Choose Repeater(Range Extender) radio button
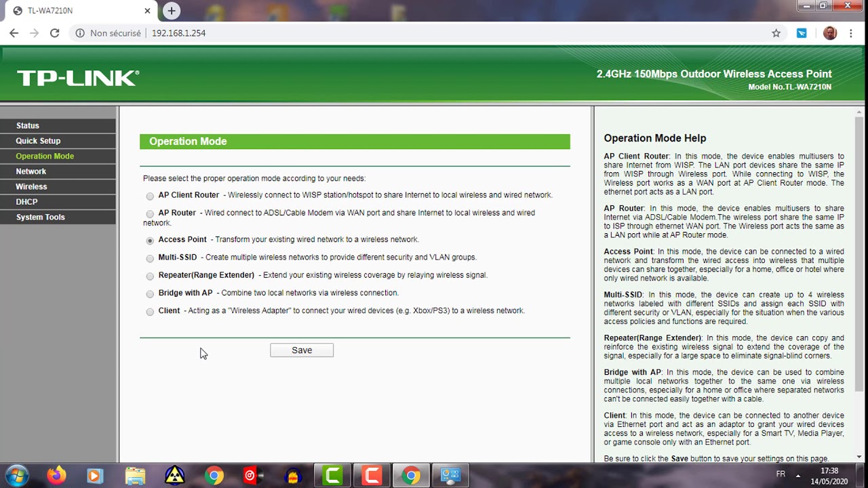868x488 pixels. 150,276
